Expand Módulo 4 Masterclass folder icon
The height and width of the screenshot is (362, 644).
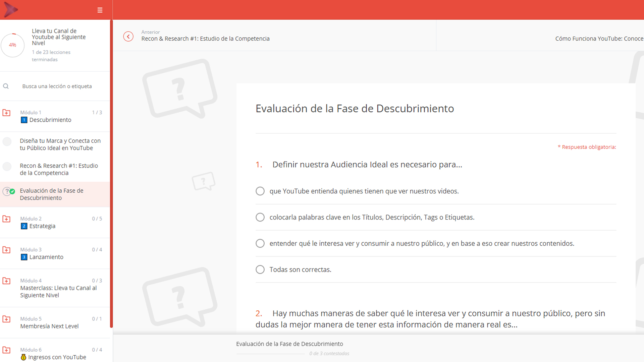(6, 281)
